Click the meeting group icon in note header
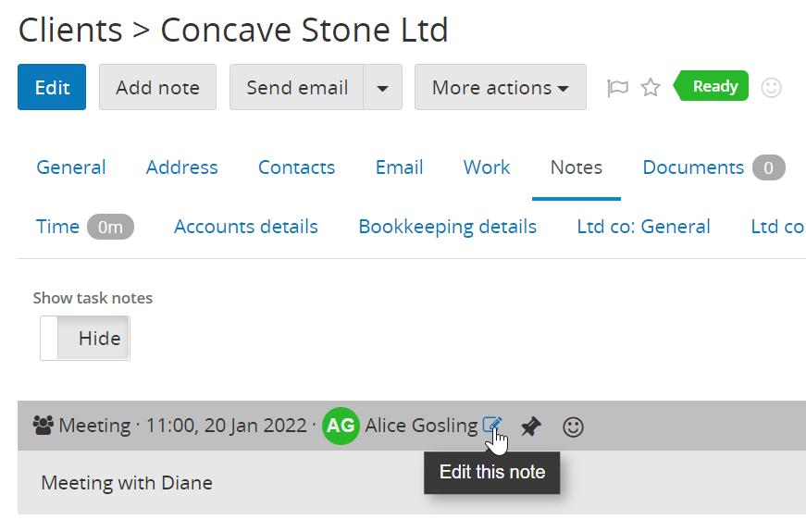 tap(43, 425)
